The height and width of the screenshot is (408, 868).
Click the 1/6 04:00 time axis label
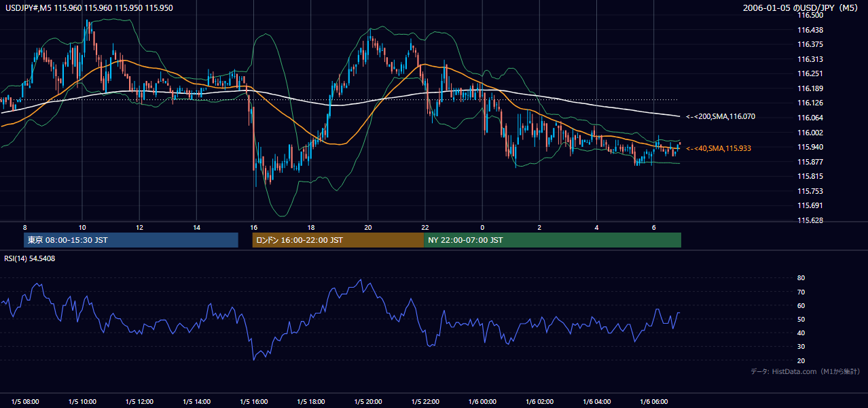tap(596, 401)
